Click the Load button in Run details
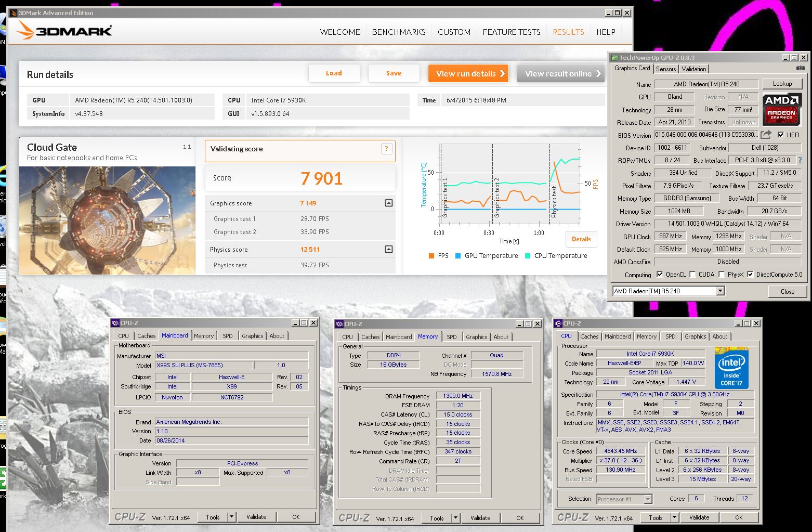Image resolution: width=812 pixels, height=532 pixels. point(334,73)
